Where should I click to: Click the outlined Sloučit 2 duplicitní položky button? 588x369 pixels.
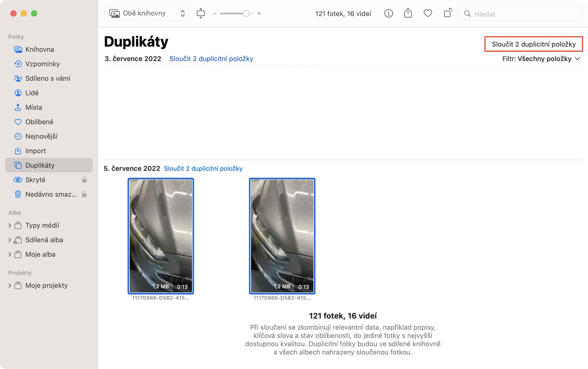[533, 44]
